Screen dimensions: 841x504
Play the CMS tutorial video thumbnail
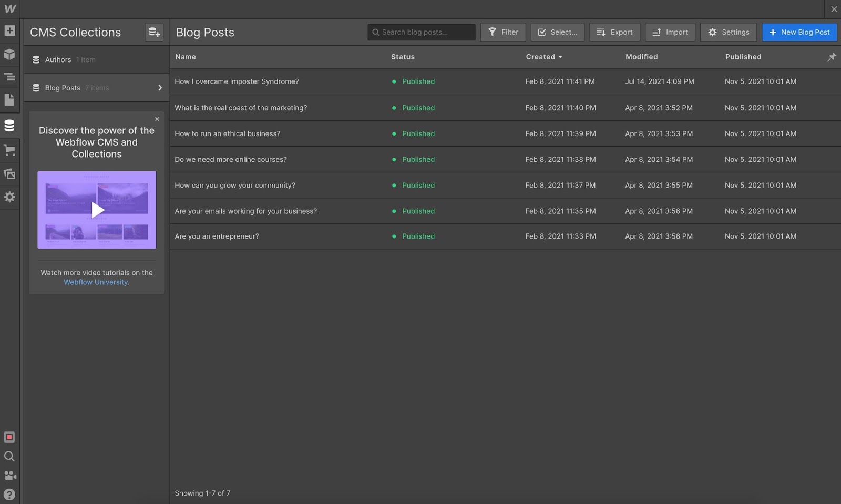97,210
